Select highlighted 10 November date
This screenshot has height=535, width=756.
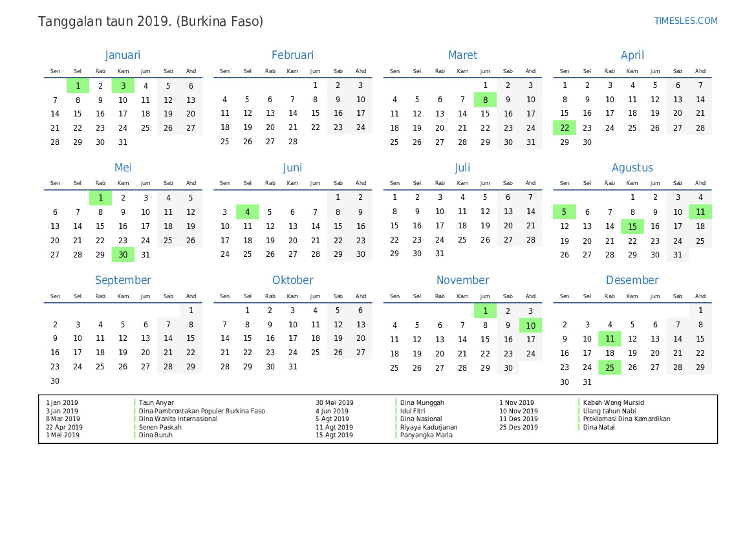(x=530, y=325)
